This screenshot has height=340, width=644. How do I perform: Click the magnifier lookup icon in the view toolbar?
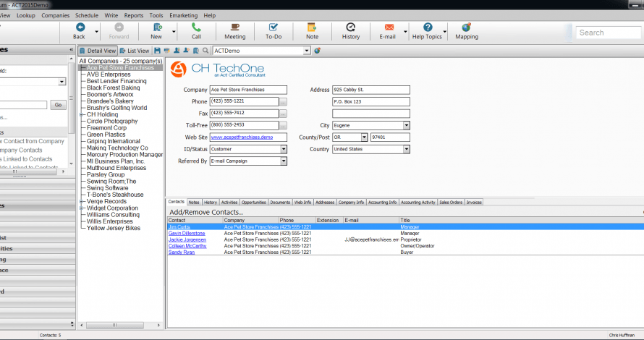(206, 51)
